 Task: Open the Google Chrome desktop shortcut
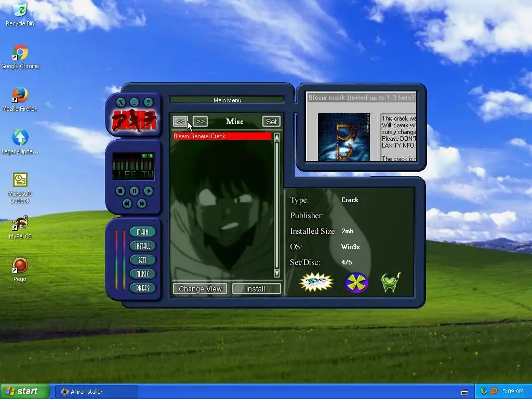[20, 57]
